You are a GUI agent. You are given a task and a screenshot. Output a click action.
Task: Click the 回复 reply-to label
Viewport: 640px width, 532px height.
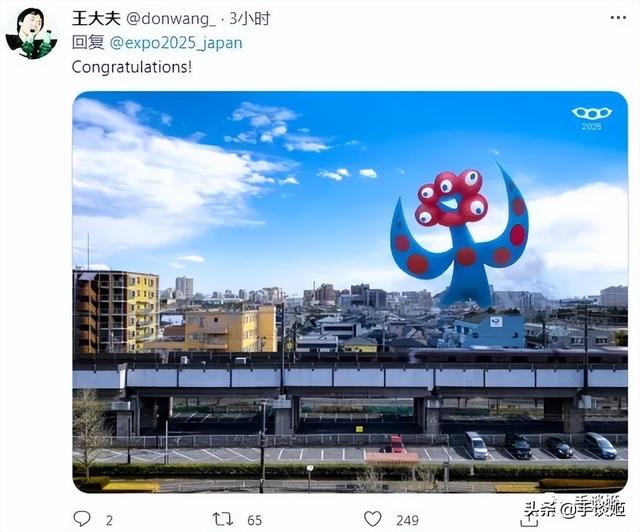[x=88, y=43]
